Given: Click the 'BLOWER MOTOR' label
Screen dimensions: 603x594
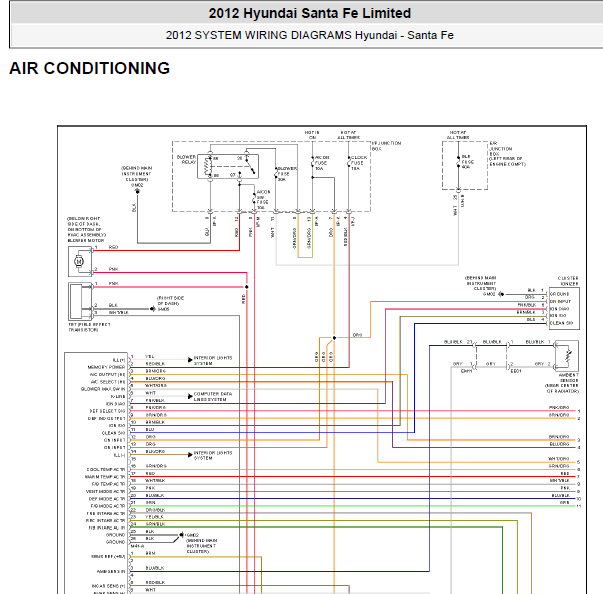Looking at the screenshot, I should point(86,240).
